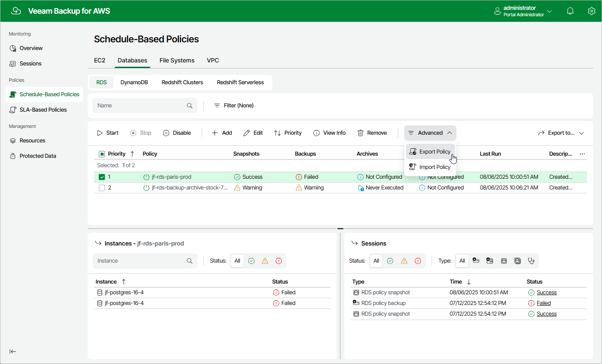Image resolution: width=602 pixels, height=364 pixels.
Task: Remove the selected policy
Action: tap(372, 133)
